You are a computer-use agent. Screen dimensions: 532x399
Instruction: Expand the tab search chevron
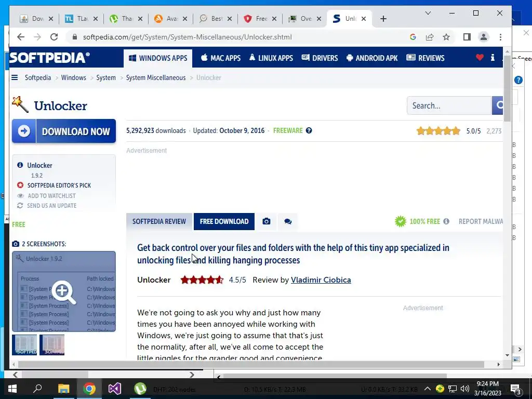point(428,13)
